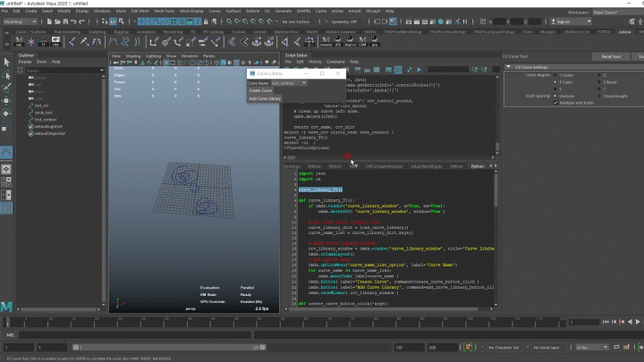Screen dimensions: 644x362
Task: Click the Redo arrow in status line
Action: [81, 21]
